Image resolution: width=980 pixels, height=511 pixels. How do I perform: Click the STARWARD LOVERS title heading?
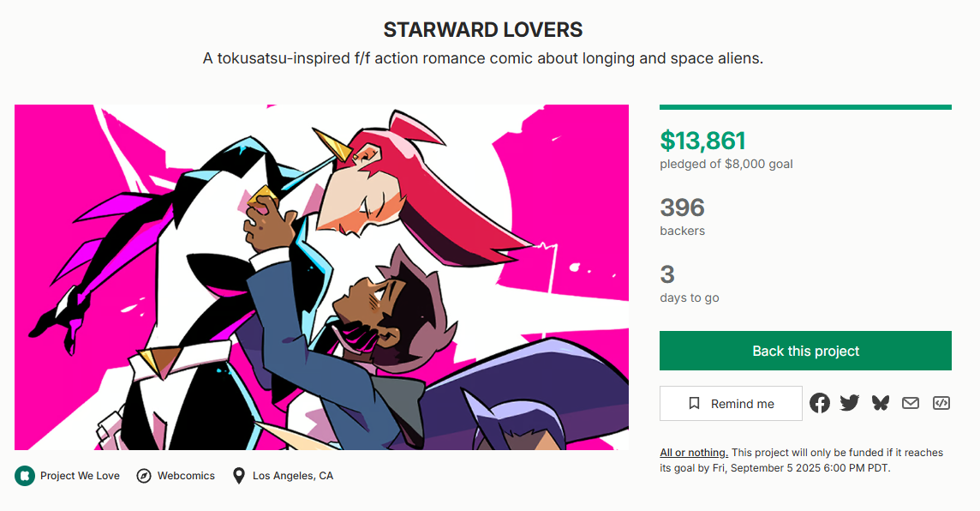click(483, 30)
